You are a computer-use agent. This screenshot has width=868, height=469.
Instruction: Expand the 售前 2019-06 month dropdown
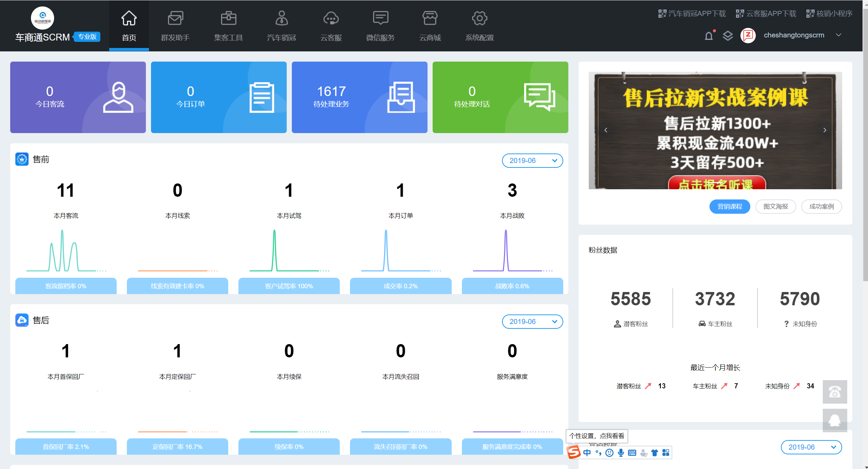tap(532, 161)
